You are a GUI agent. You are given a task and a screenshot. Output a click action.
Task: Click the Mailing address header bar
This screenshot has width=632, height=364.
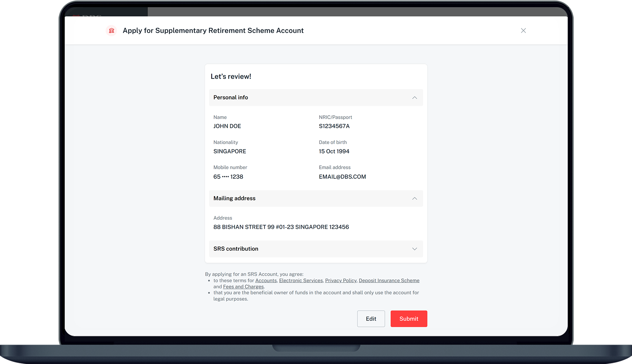coord(316,198)
